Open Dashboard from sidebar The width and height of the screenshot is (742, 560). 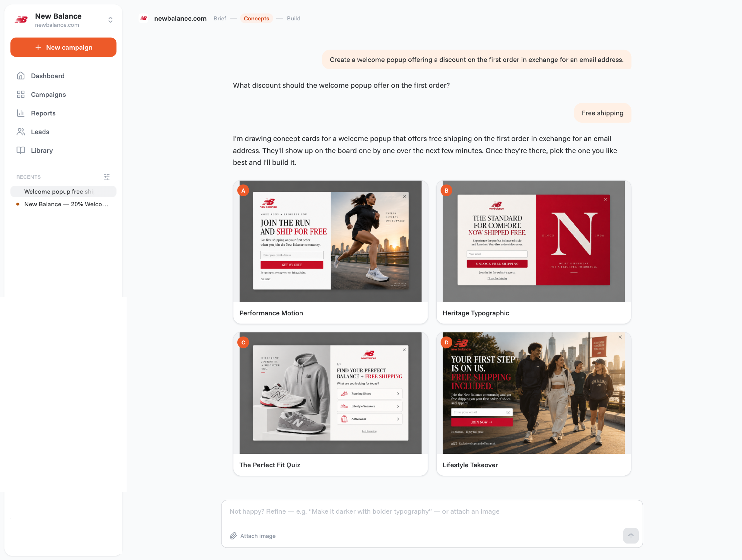[63, 76]
